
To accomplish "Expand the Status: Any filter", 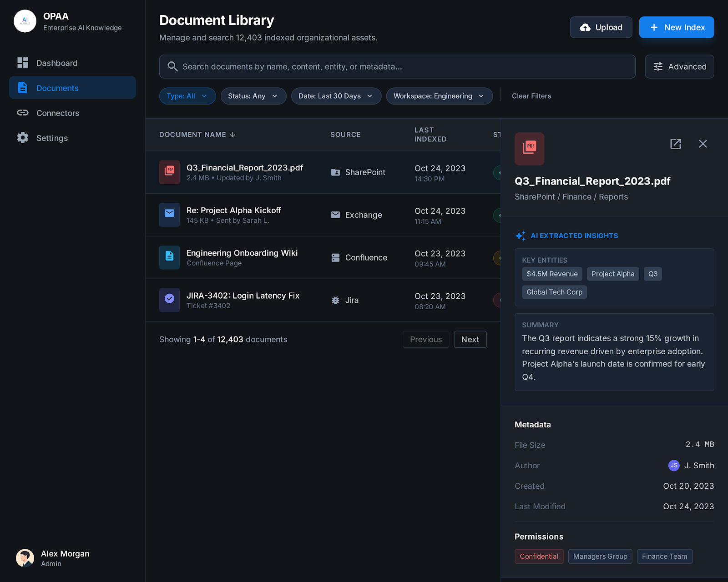I will tap(253, 96).
